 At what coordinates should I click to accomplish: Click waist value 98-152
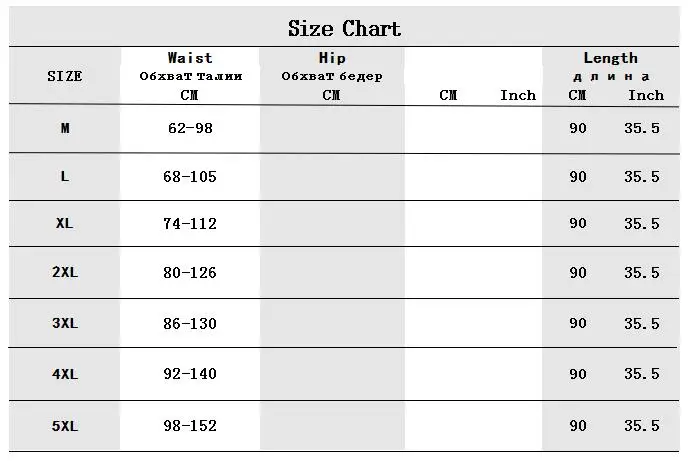point(190,425)
